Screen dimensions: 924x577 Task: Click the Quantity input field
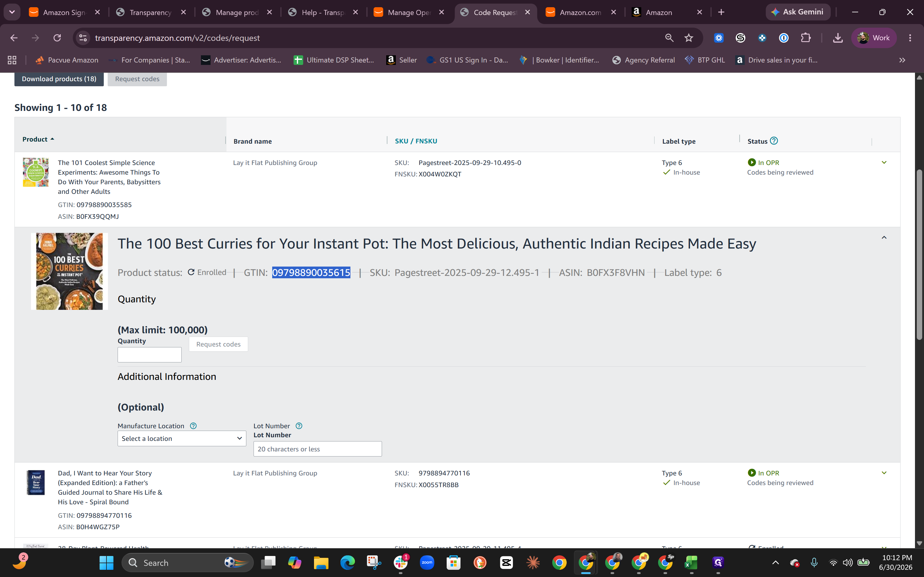(150, 355)
